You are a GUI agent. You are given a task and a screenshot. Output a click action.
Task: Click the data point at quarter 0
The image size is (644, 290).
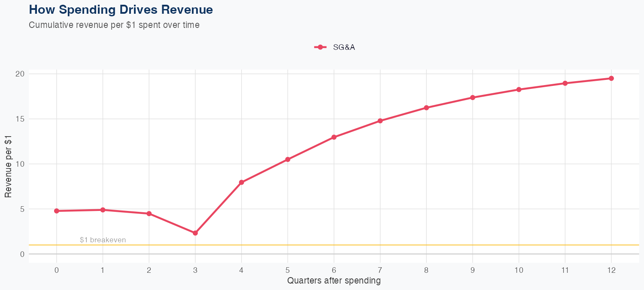coord(57,211)
